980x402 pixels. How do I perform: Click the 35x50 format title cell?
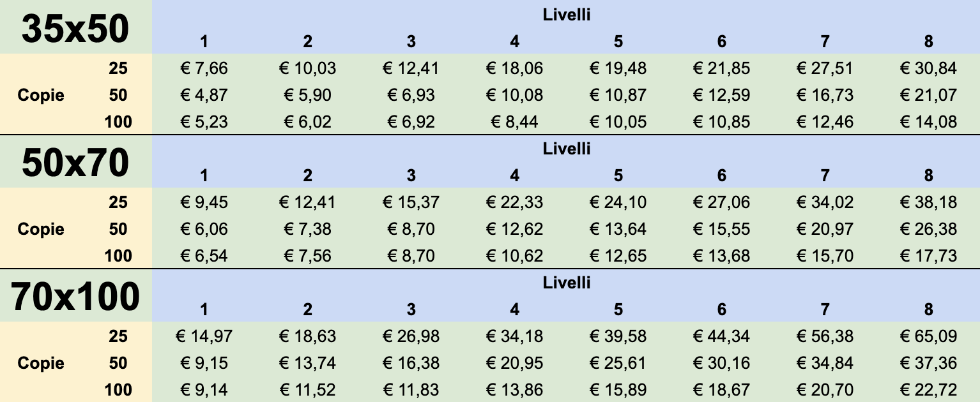[x=75, y=29]
